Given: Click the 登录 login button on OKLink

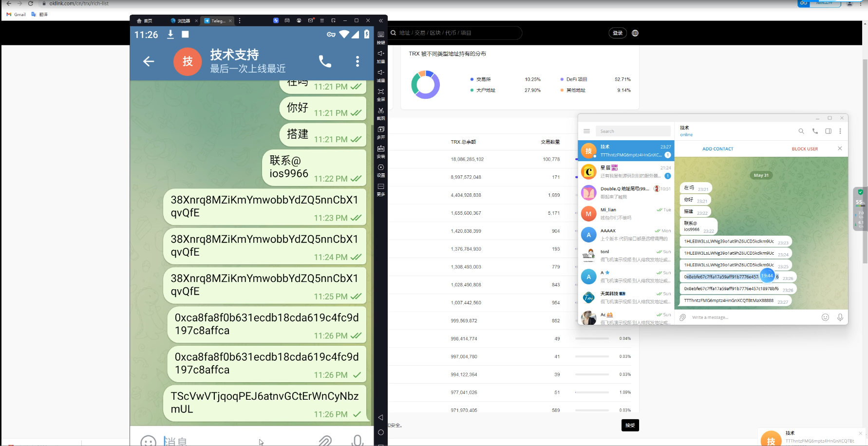Looking at the screenshot, I should click(x=618, y=33).
